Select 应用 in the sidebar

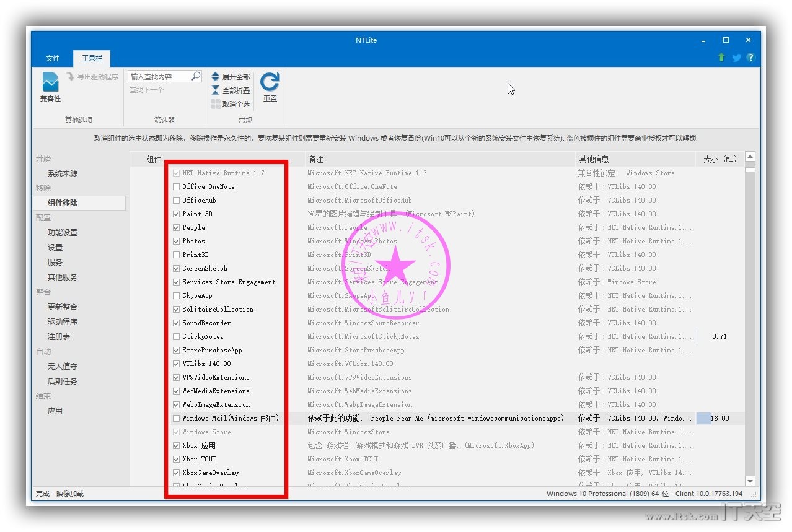[x=55, y=411]
